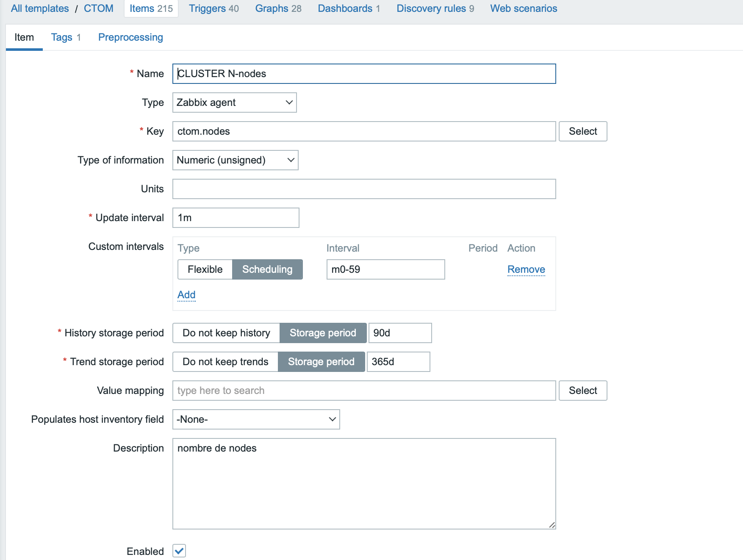
Task: Navigate to All templates breadcrumb
Action: click(x=40, y=8)
